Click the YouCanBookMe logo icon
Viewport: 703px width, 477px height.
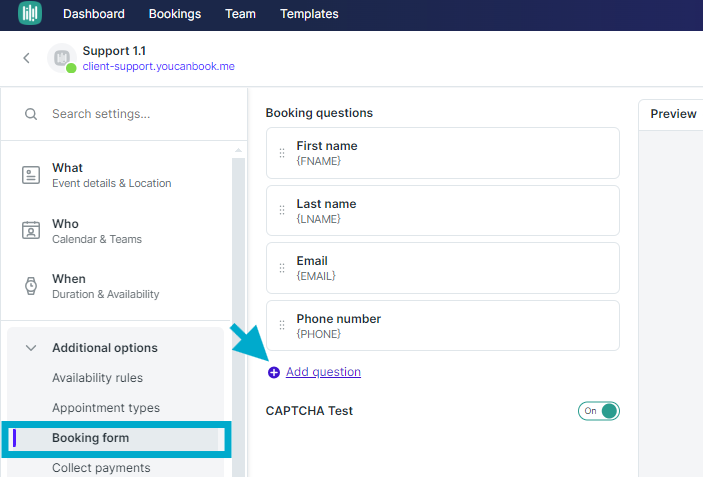(30, 13)
